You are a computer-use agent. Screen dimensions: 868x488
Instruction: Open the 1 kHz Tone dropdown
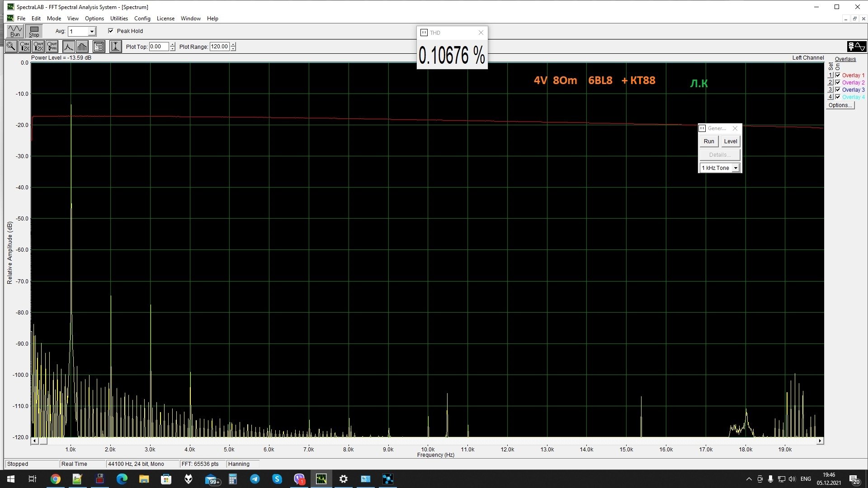(x=736, y=168)
